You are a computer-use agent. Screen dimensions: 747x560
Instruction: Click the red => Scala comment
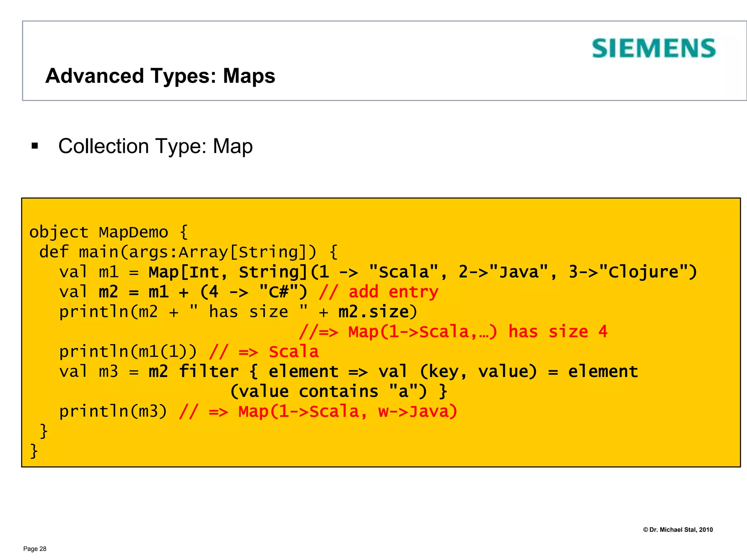point(264,352)
